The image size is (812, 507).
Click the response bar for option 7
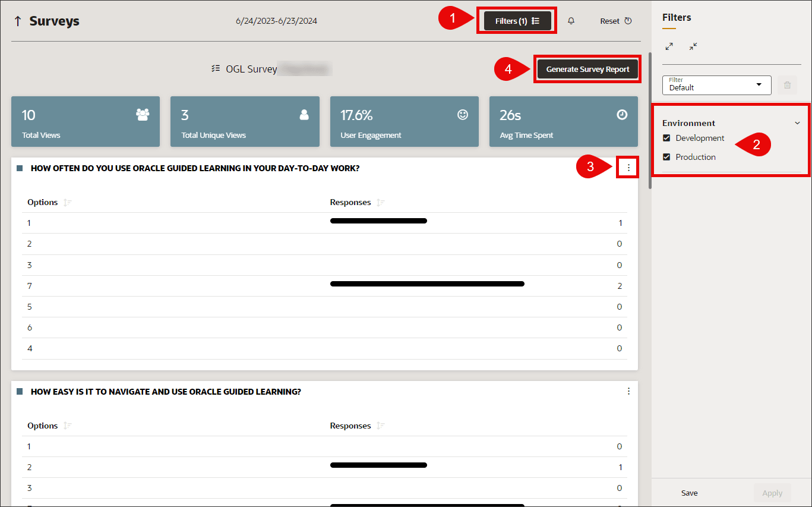click(x=427, y=284)
